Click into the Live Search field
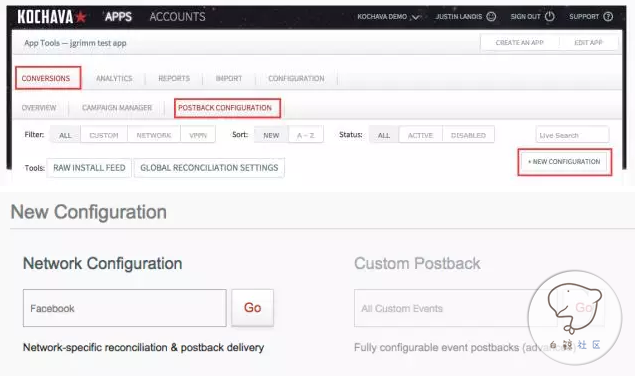635x379 pixels. 572,135
